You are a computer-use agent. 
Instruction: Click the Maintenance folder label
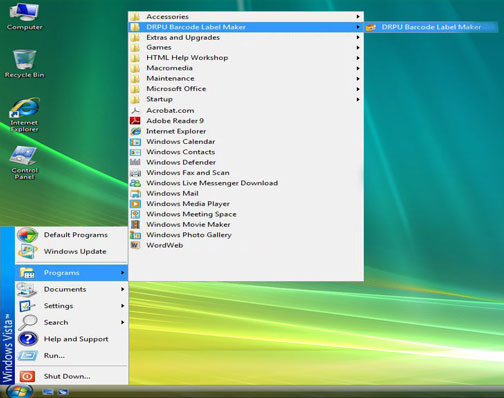coord(170,79)
